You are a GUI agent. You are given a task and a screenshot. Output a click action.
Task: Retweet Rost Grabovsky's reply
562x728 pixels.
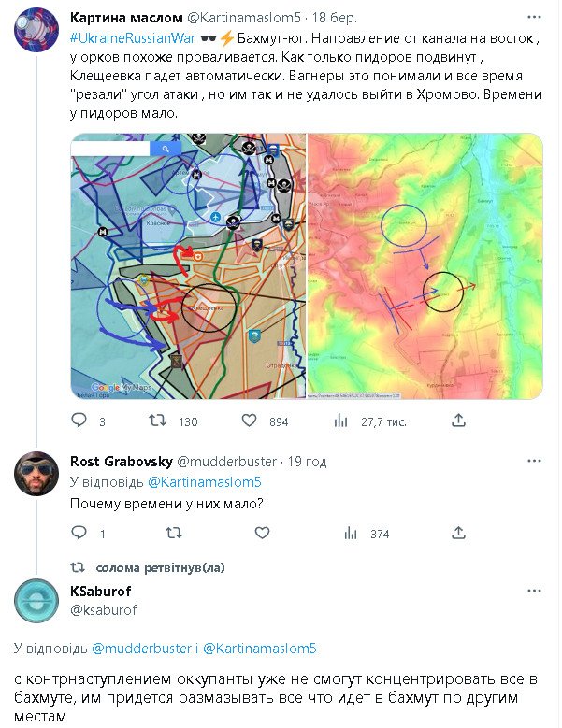click(x=173, y=534)
